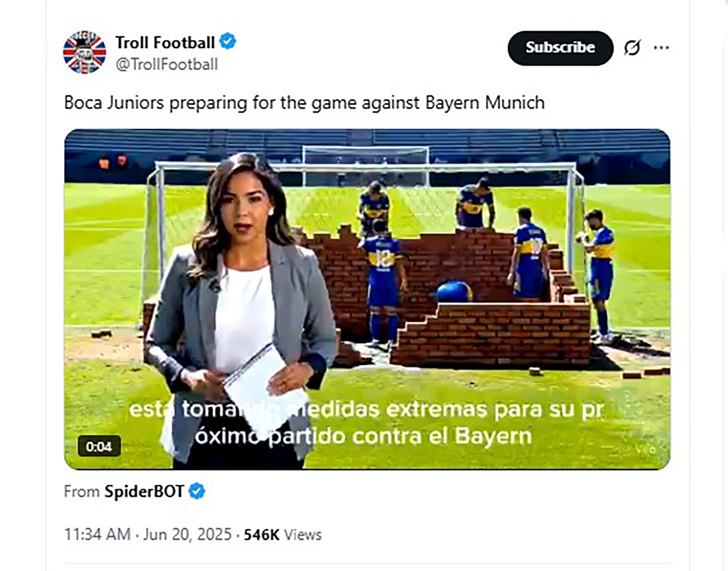
Task: Open the SpiderBOT source account link
Action: pyautogui.click(x=144, y=491)
